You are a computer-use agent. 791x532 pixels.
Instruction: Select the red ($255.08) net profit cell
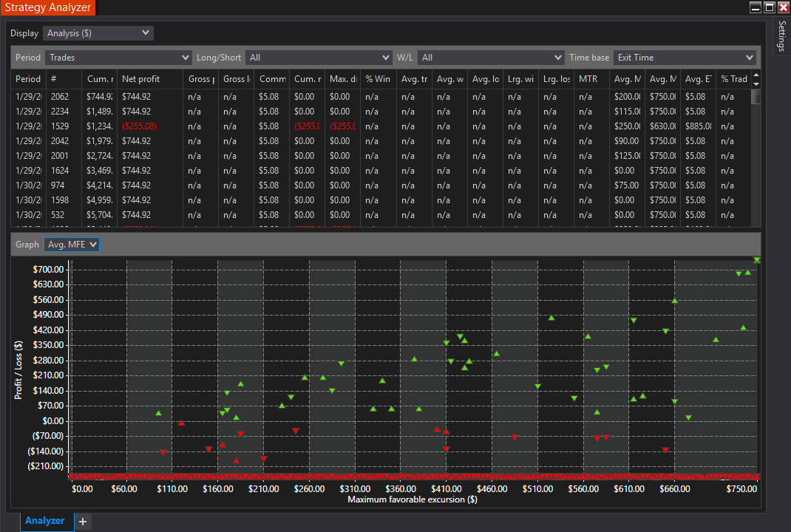150,126
